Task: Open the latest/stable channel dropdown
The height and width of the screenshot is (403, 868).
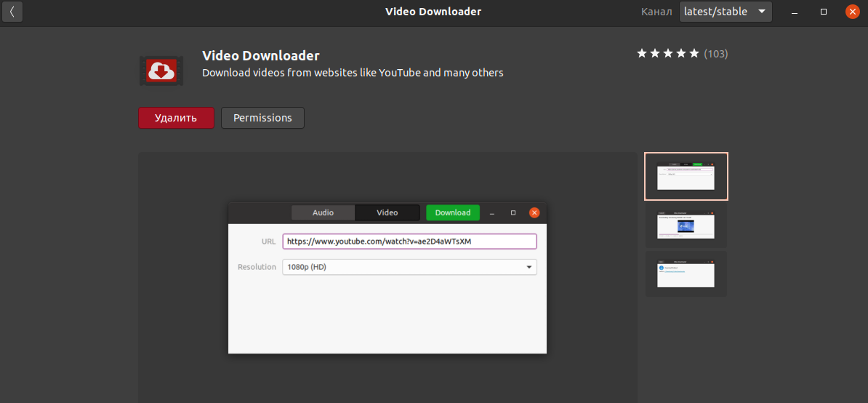Action: pyautogui.click(x=726, y=12)
